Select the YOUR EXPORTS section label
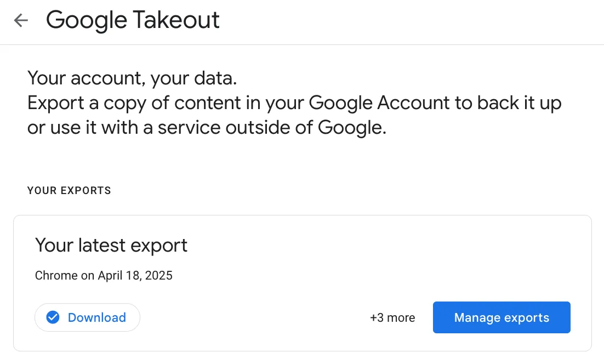604x364 pixels. 69,190
